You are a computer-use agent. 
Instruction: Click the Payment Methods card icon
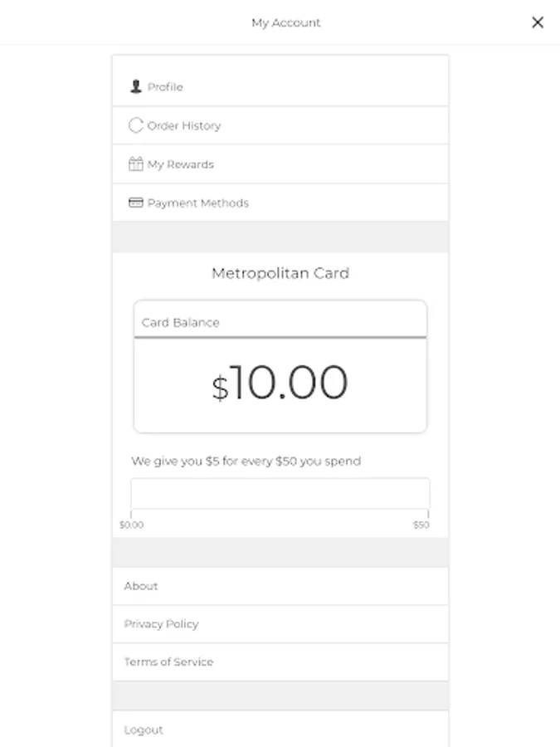[136, 203]
